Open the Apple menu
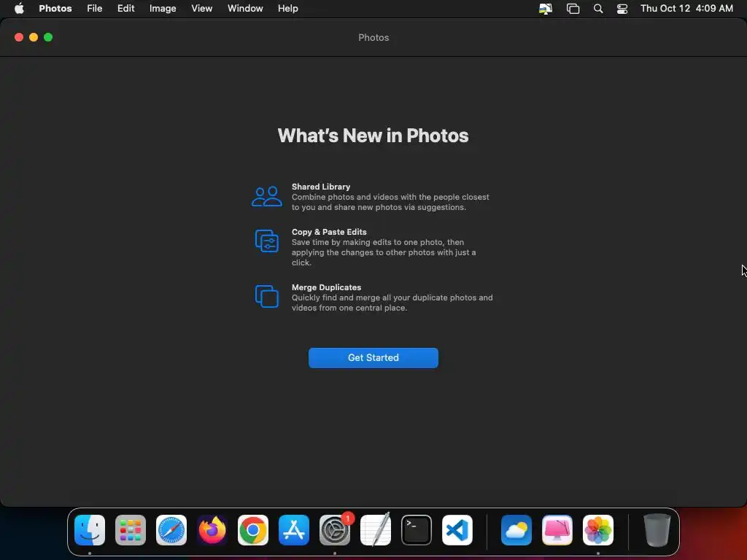 click(x=19, y=9)
